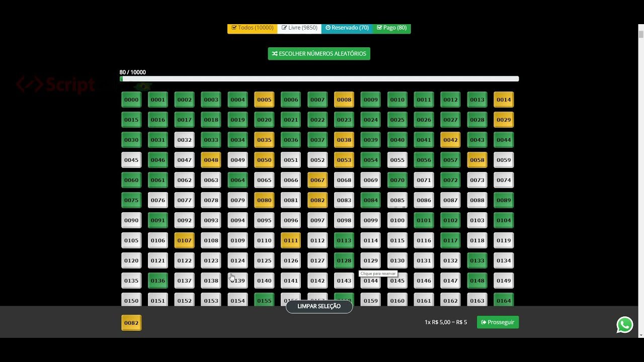644x362 pixels.
Task: Click green number 0089
Action: pos(504,200)
